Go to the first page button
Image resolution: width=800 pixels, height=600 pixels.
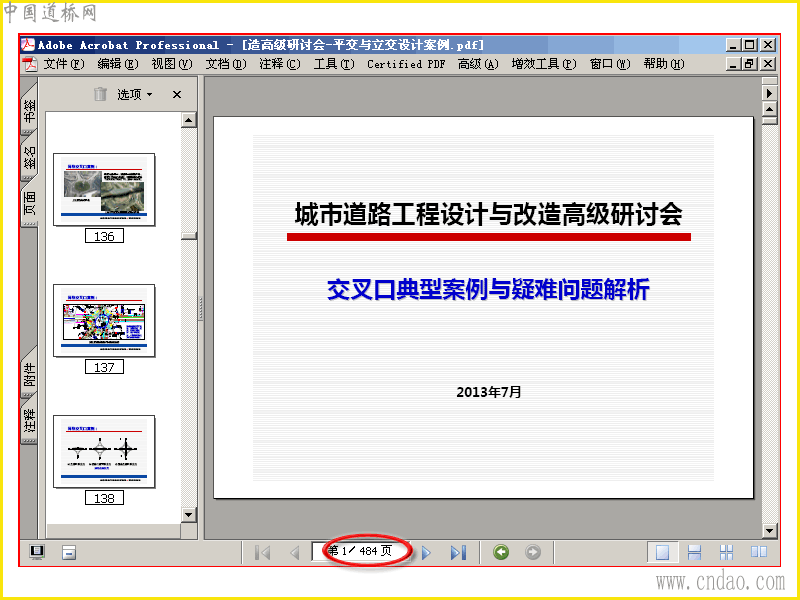click(x=263, y=552)
